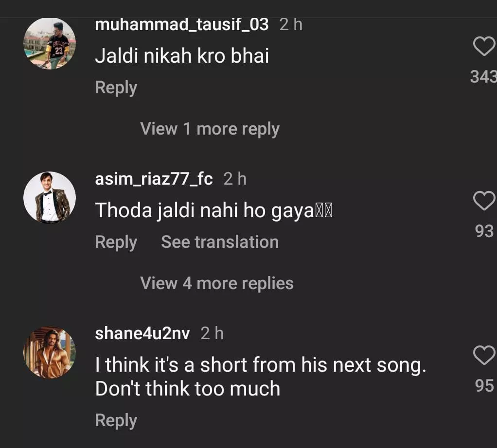Open username shane4u2nv
The width and height of the screenshot is (497, 448).
[x=142, y=333]
